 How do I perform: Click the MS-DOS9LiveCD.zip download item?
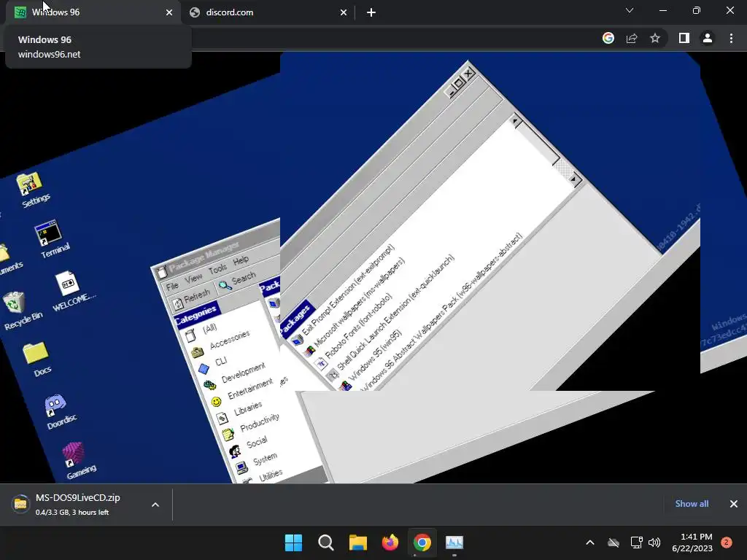(77, 505)
